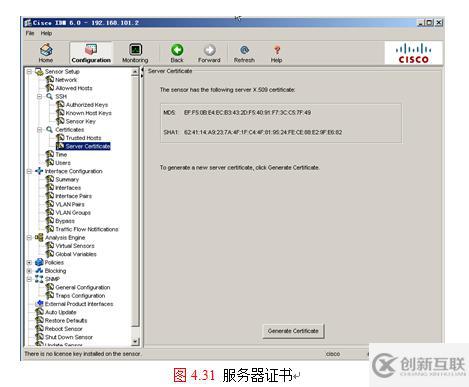Screen dimensions: 469x387
Task: Refresh the sensor view
Action: [244, 53]
